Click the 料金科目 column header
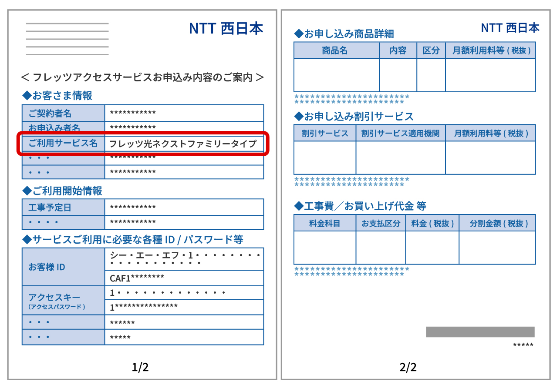 324,223
